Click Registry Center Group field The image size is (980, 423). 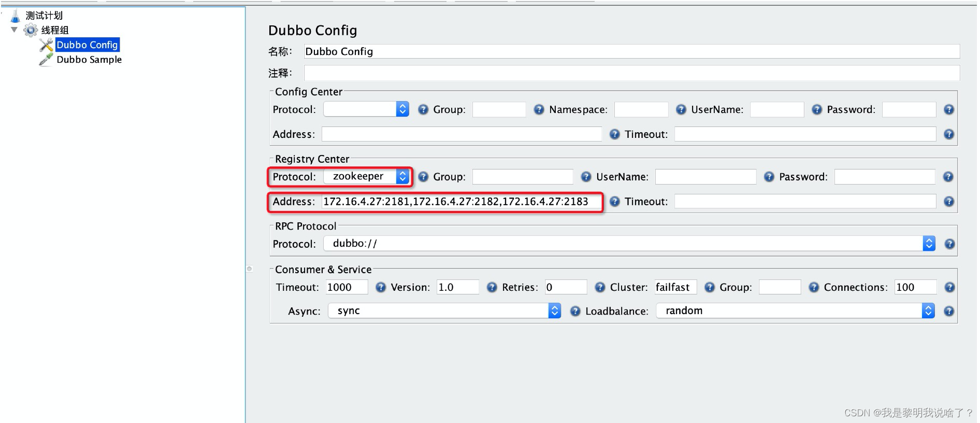[x=523, y=177]
